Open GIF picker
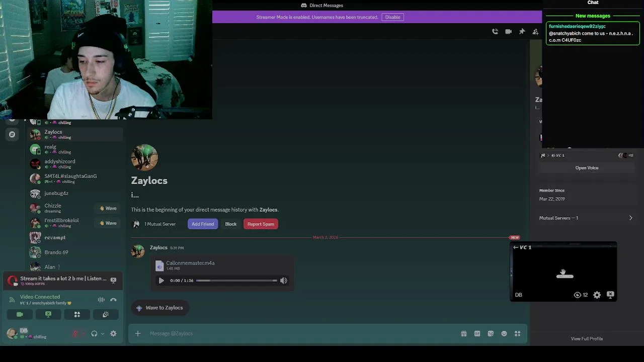The image size is (644, 362). [x=477, y=333]
